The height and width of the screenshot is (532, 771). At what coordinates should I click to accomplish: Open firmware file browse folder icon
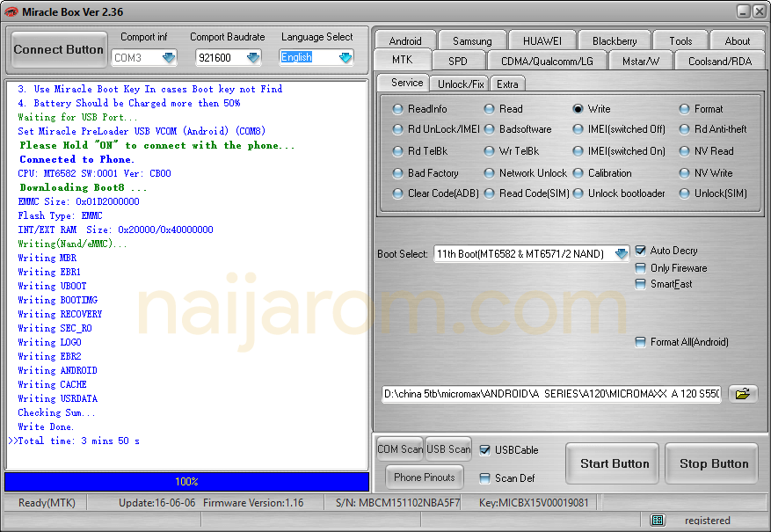[743, 394]
